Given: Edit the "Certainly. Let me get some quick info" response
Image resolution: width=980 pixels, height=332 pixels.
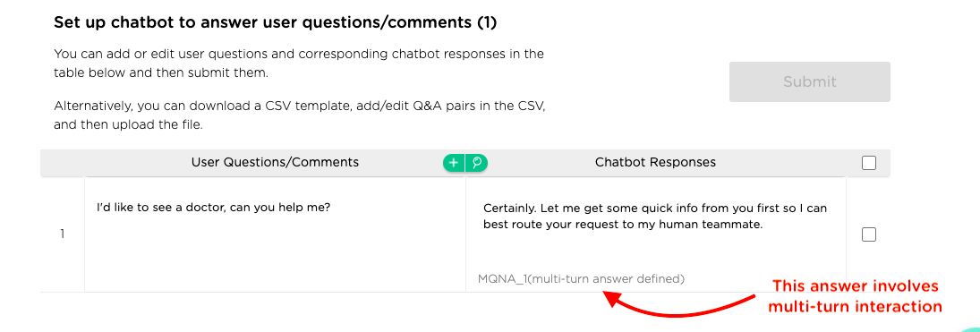Looking at the screenshot, I should (655, 217).
